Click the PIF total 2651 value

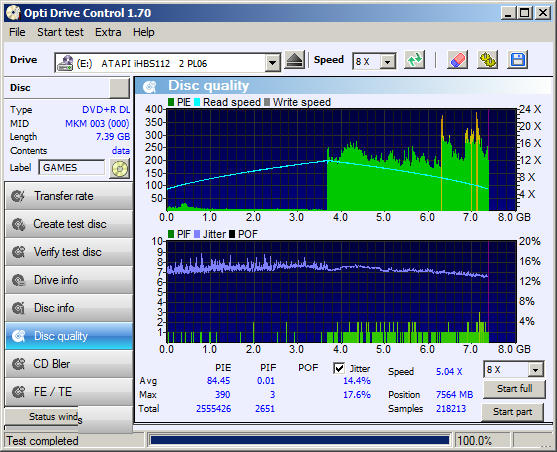tap(265, 409)
